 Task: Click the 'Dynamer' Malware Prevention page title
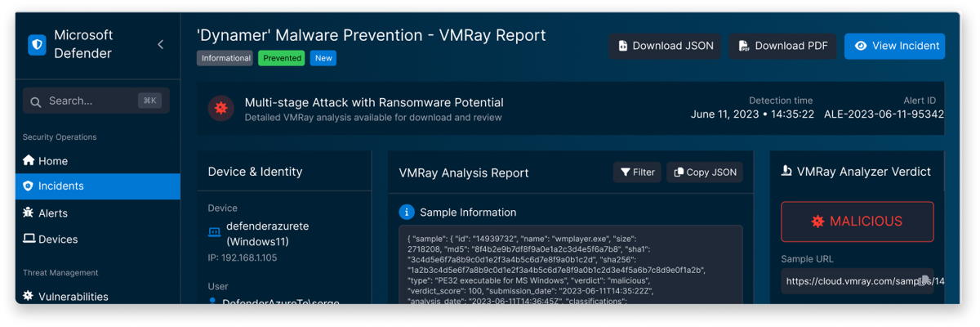372,35
